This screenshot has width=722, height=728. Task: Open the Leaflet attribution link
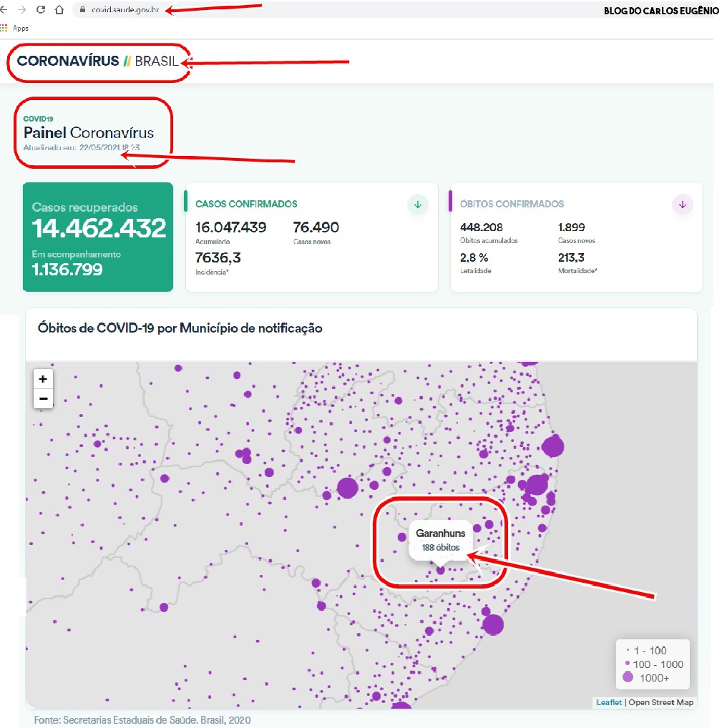click(x=609, y=702)
